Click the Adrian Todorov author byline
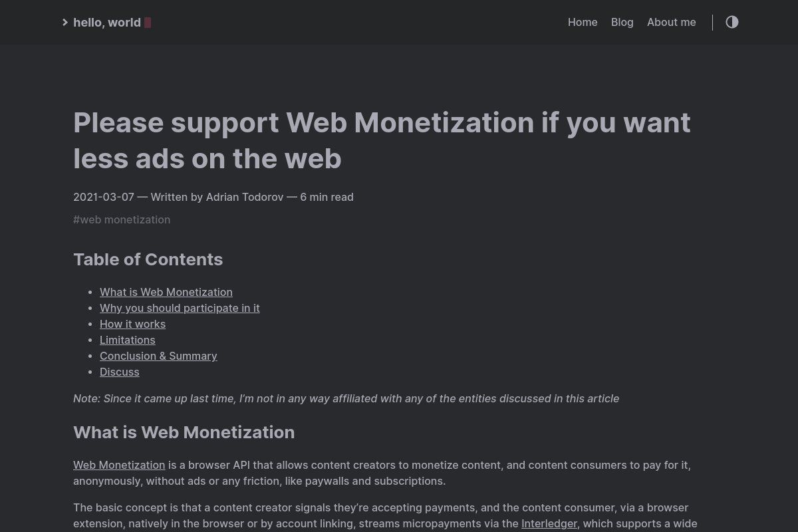The height and width of the screenshot is (532, 798). coord(245,197)
